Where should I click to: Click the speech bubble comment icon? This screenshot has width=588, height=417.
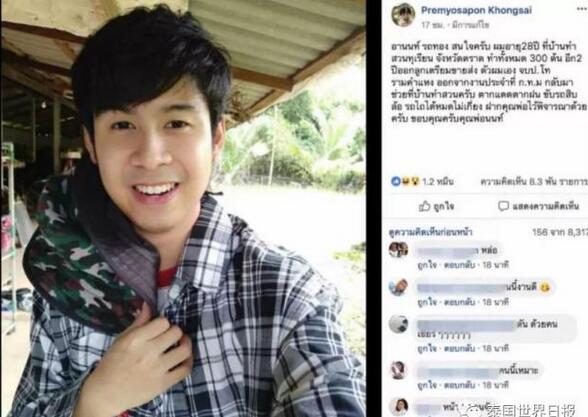tap(503, 206)
